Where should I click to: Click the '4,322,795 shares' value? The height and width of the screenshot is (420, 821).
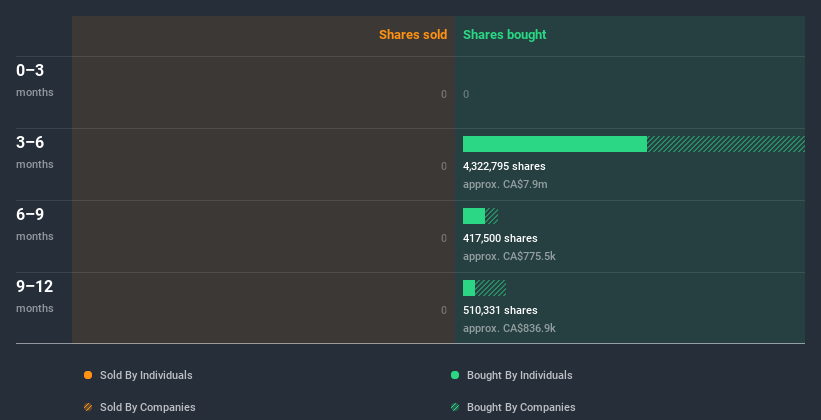pos(504,167)
